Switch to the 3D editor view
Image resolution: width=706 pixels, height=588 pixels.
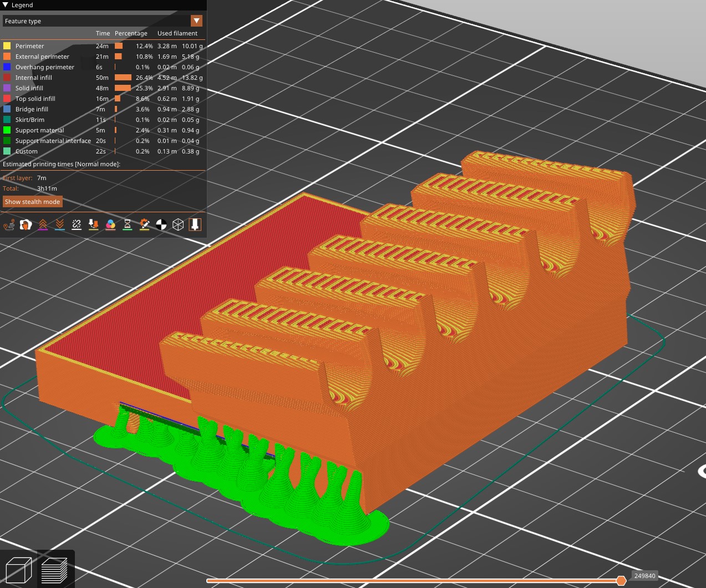(x=18, y=569)
